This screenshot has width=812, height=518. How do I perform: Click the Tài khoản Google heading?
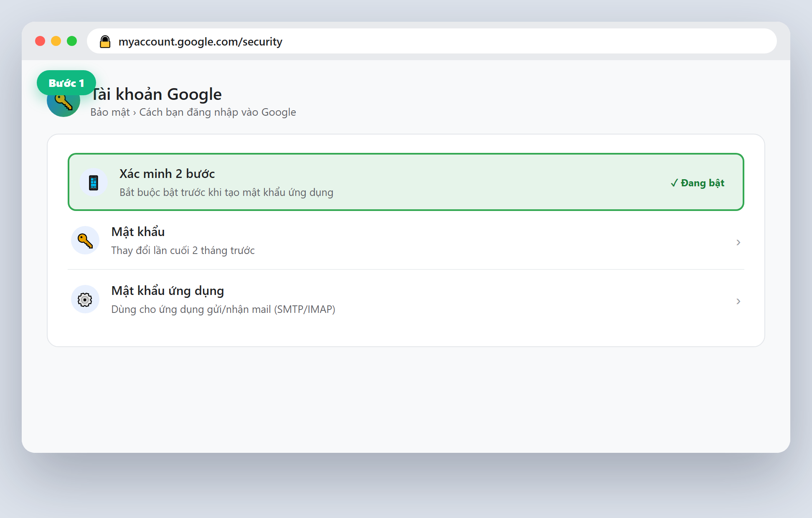click(157, 94)
